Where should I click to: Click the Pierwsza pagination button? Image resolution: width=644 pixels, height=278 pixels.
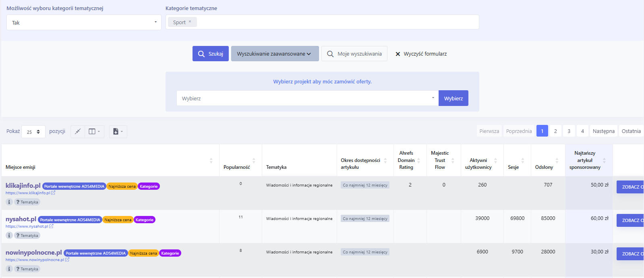(x=489, y=131)
